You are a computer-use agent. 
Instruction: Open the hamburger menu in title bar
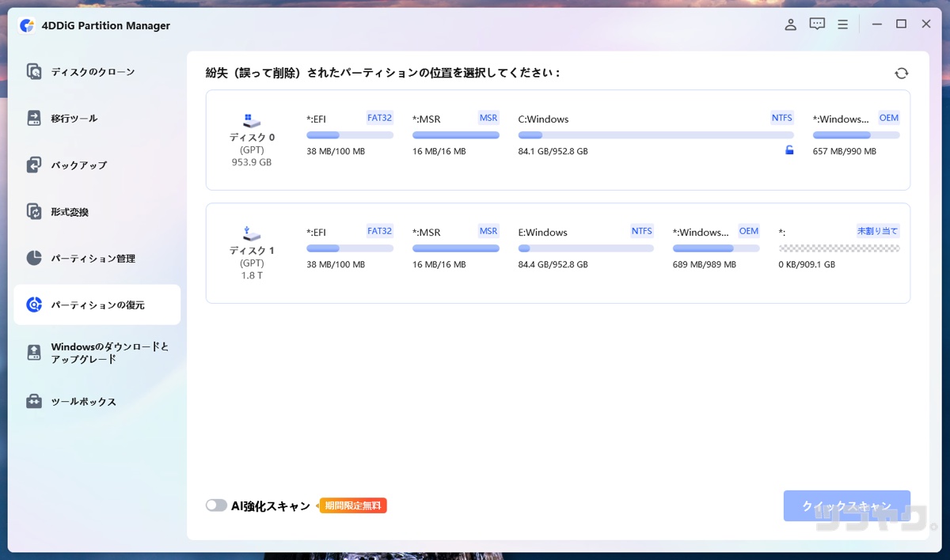point(843,25)
